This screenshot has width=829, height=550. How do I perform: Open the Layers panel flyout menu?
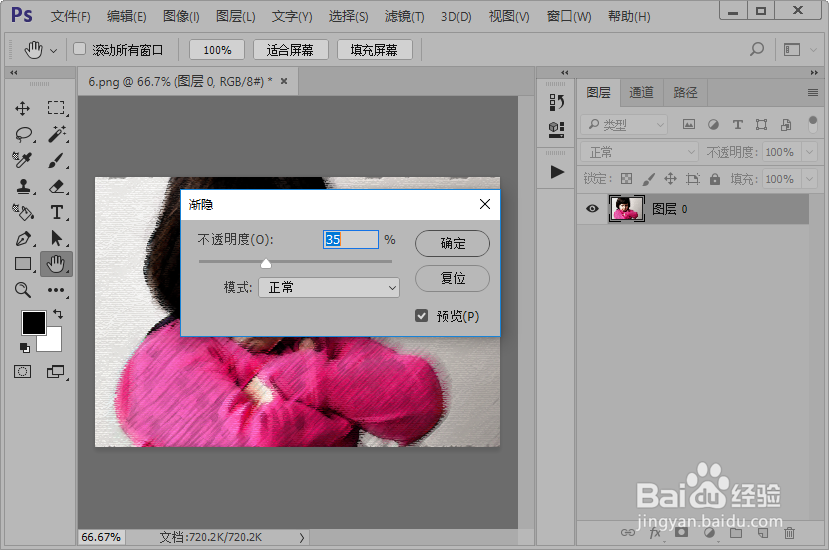click(x=813, y=93)
